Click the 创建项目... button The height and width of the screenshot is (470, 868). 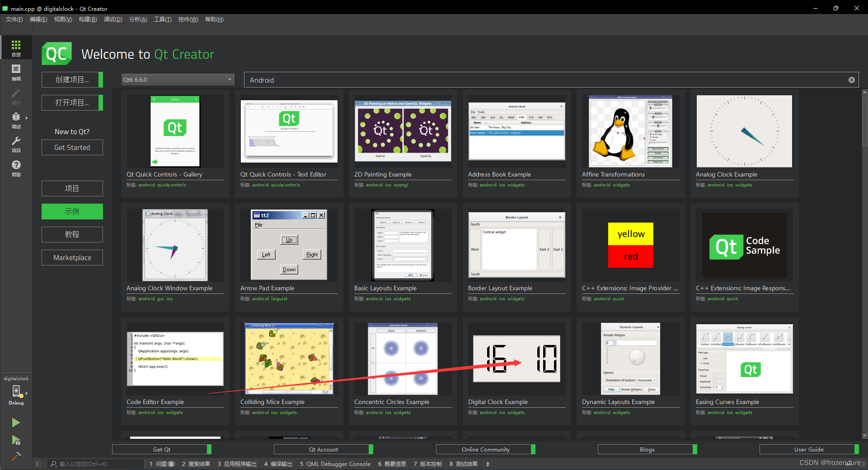coord(72,79)
